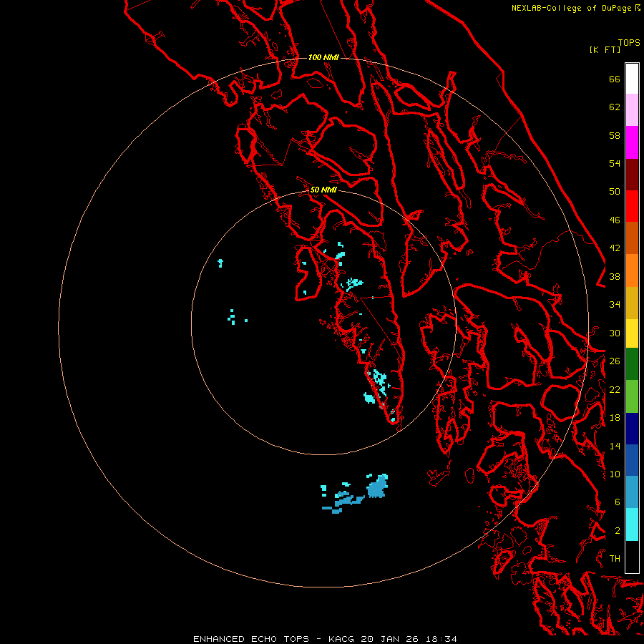This screenshot has height=644, width=644.
Task: Click the 58 value on the legend
Action: point(615,135)
